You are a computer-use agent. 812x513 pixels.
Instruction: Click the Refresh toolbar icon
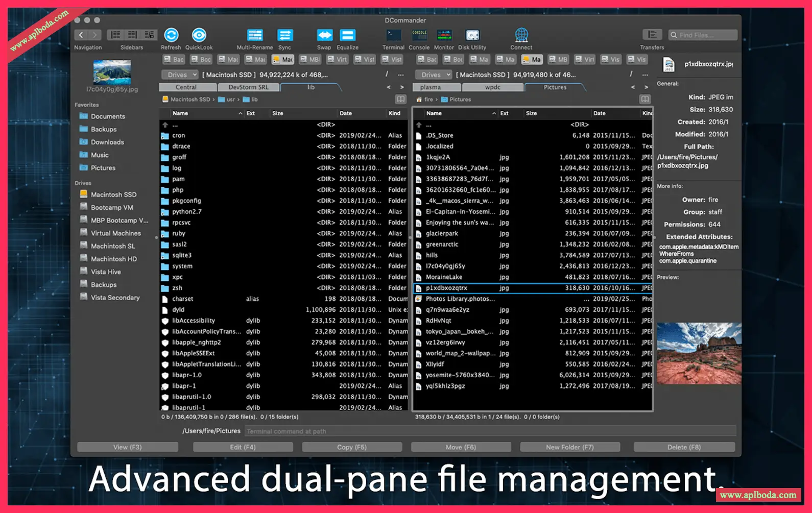pyautogui.click(x=171, y=35)
